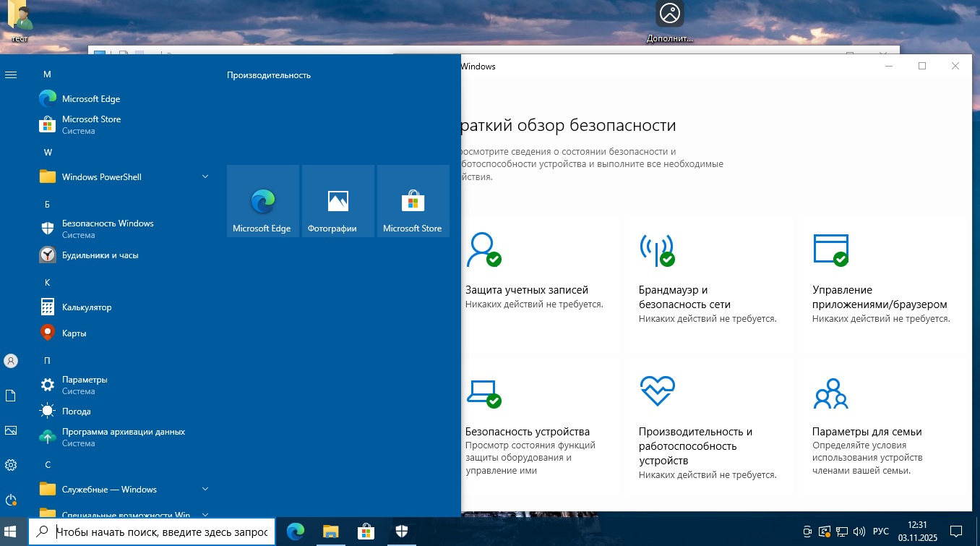Click the tray icon with the orange dot
Viewport: 980px width, 546px height.
coord(825,532)
